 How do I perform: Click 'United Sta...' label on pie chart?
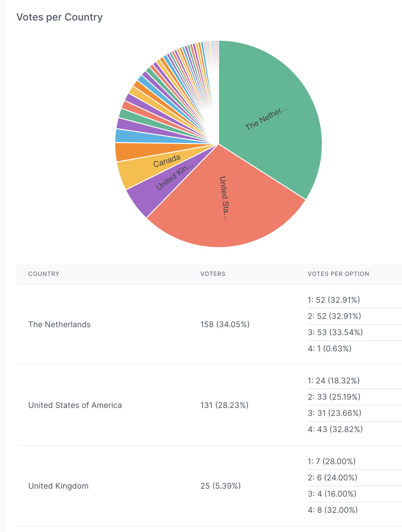[224, 198]
